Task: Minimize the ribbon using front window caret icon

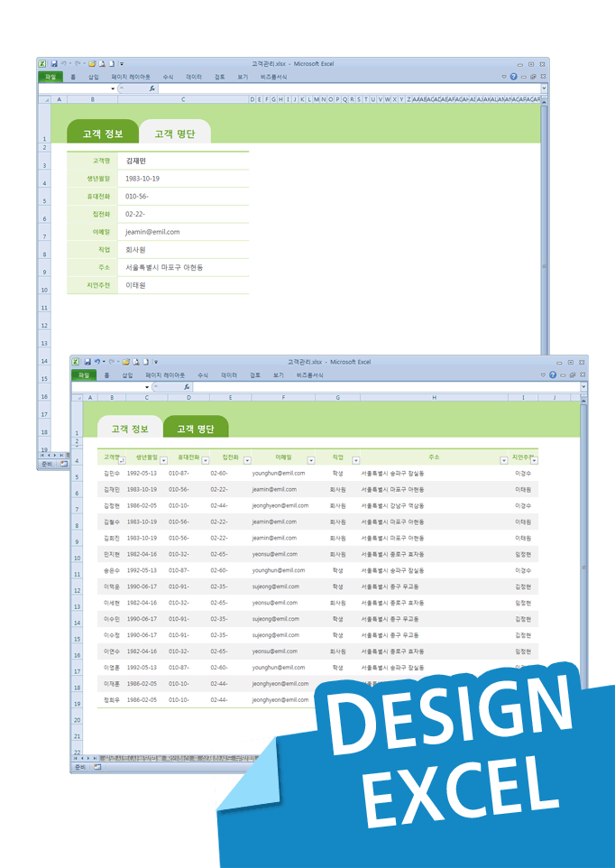Action: pyautogui.click(x=544, y=374)
